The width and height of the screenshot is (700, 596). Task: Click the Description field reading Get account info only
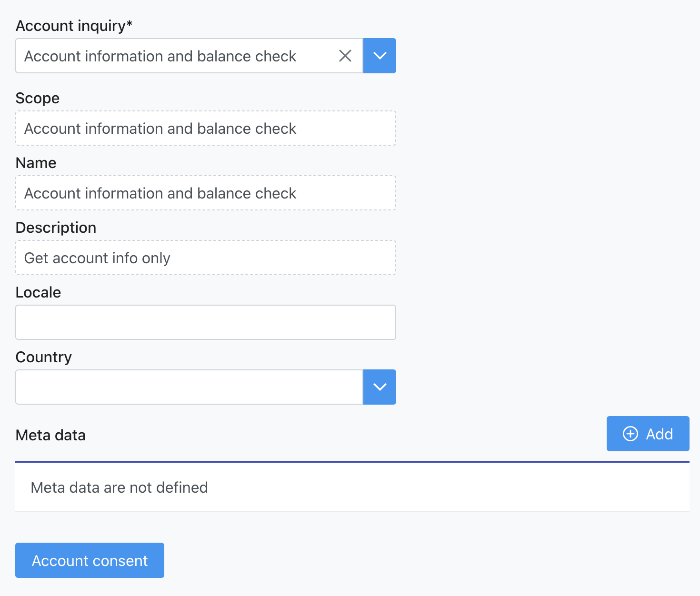click(x=205, y=258)
